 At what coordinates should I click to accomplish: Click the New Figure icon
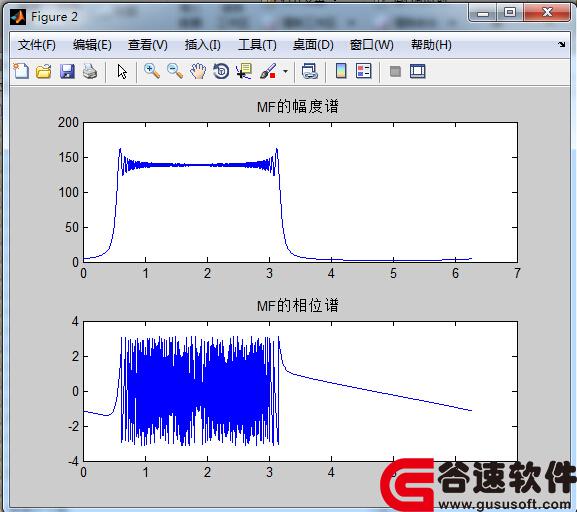(21, 71)
